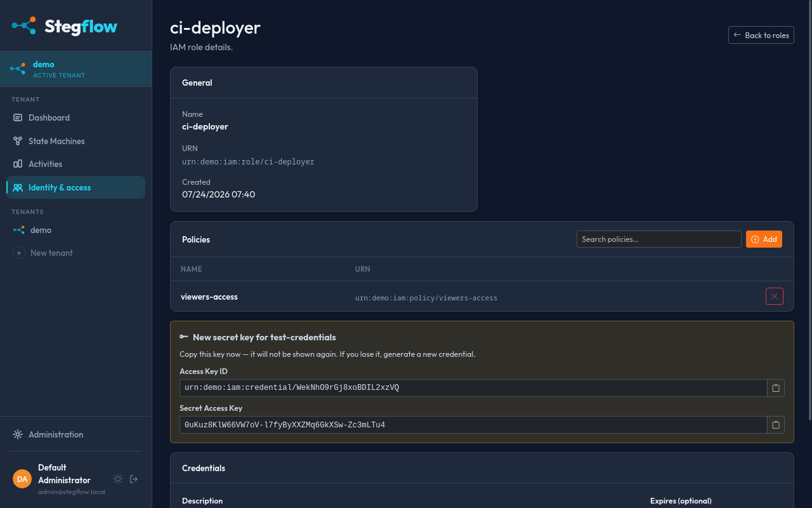The image size is (812, 508).
Task: Click the Stegflow logo icon
Action: [x=24, y=25]
